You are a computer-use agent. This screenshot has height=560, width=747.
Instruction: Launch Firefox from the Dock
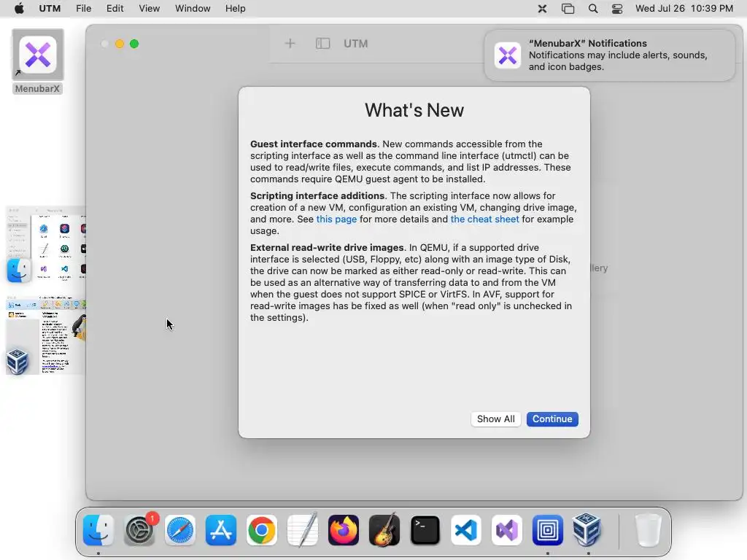click(x=344, y=530)
